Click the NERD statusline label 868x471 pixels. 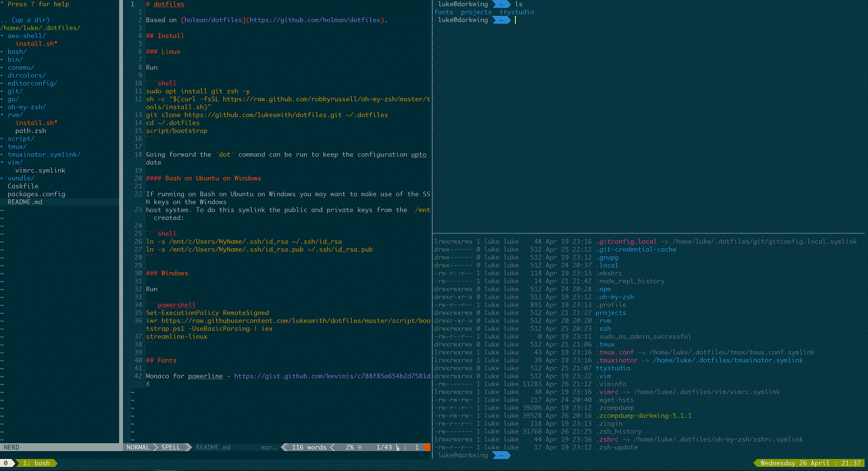tap(11, 447)
